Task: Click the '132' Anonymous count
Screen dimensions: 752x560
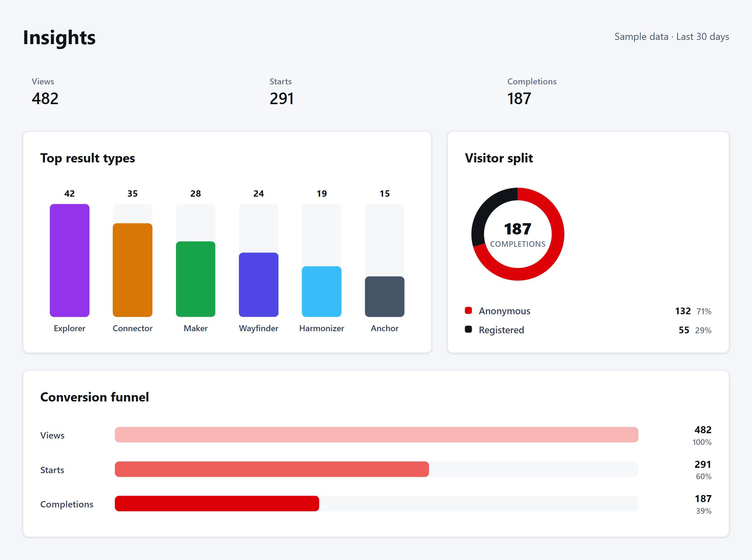Action: (x=683, y=311)
